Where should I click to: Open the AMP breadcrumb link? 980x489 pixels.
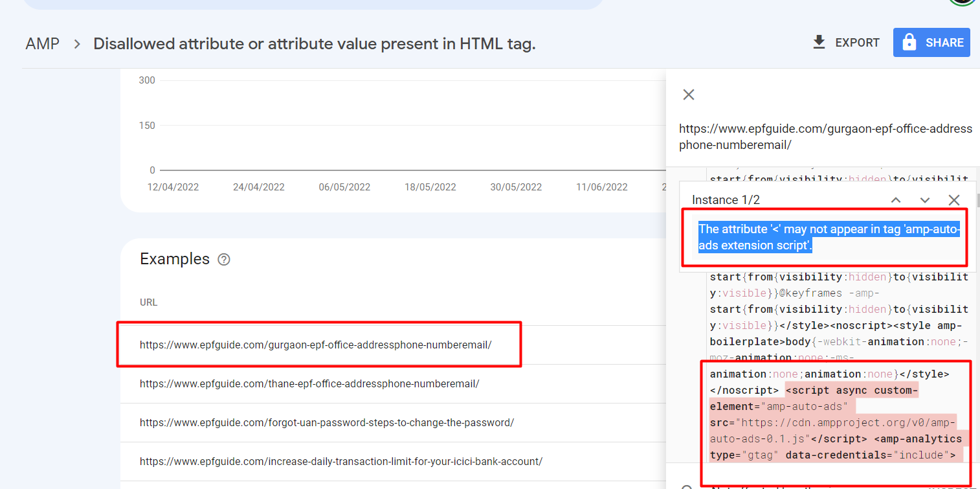click(42, 44)
